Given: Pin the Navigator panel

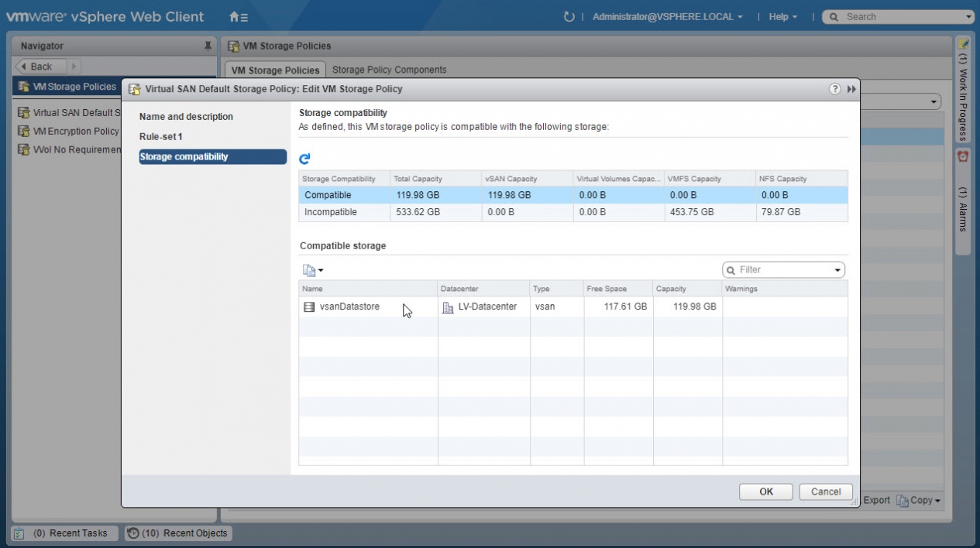Looking at the screenshot, I should (x=208, y=46).
